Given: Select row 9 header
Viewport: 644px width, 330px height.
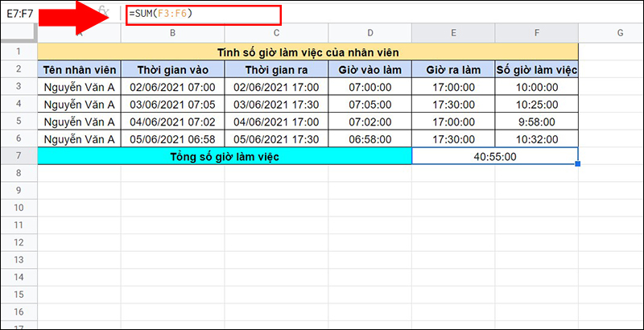Looking at the screenshot, I should pos(19,191).
